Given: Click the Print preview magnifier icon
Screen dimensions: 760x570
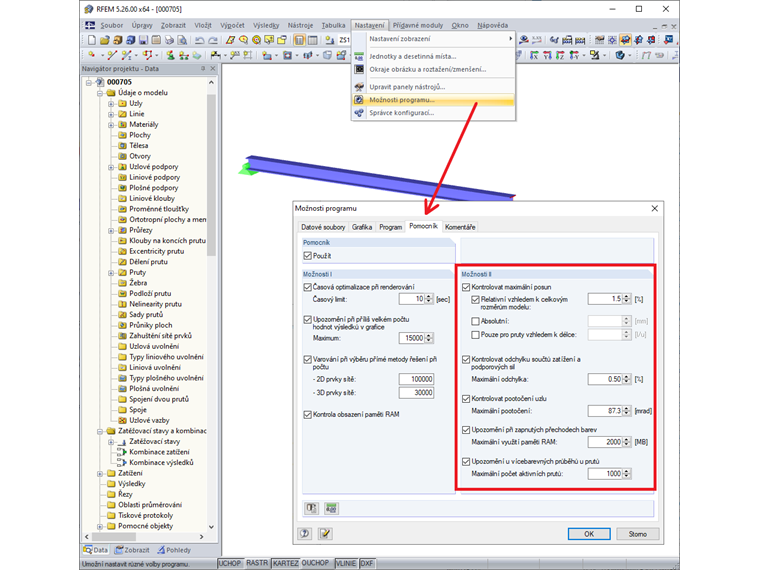Looking at the screenshot, I should [182, 40].
